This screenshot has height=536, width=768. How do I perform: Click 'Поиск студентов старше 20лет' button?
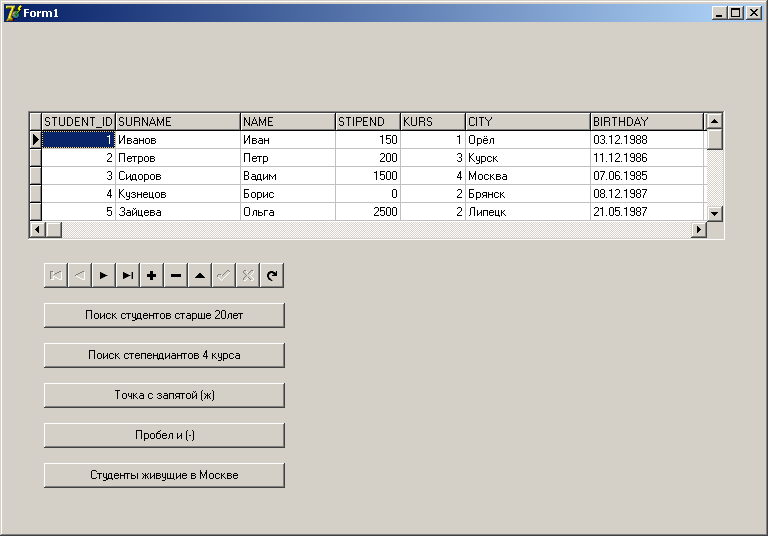pos(164,315)
